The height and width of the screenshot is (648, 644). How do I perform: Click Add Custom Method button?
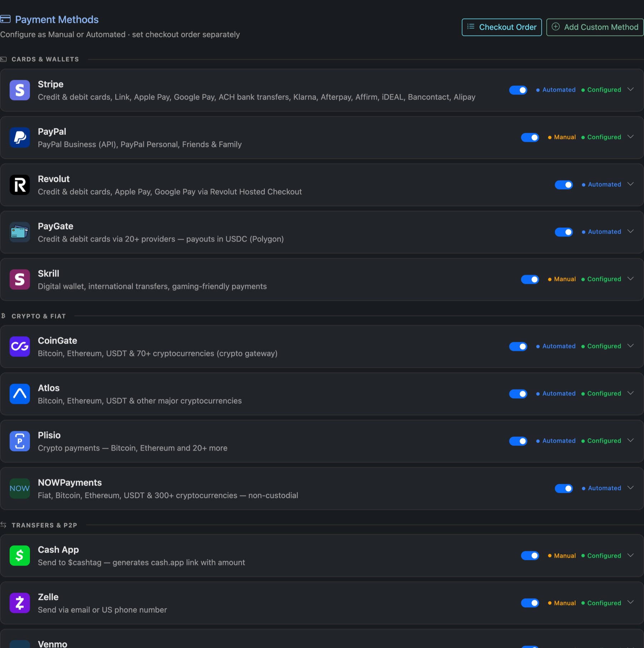pyautogui.click(x=595, y=27)
